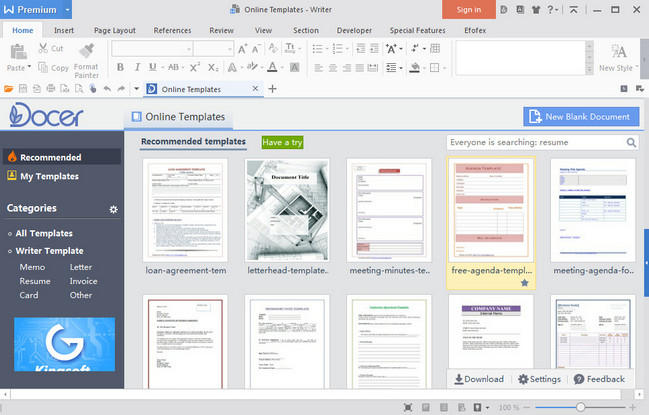
Task: Expand the Paste dropdown arrow
Action: coord(29,68)
